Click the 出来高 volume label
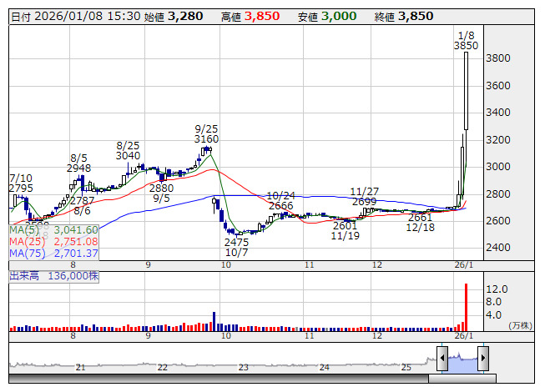This screenshot has height=392, width=545. point(52,274)
